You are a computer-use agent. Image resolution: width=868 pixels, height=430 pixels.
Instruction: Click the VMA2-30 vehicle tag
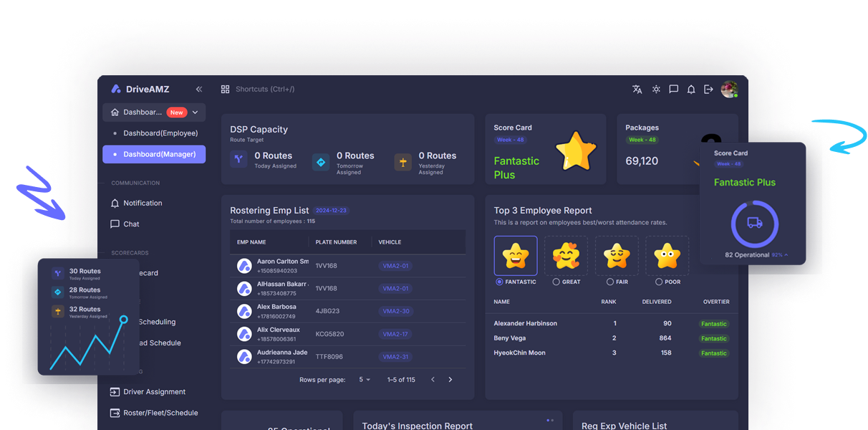point(395,311)
